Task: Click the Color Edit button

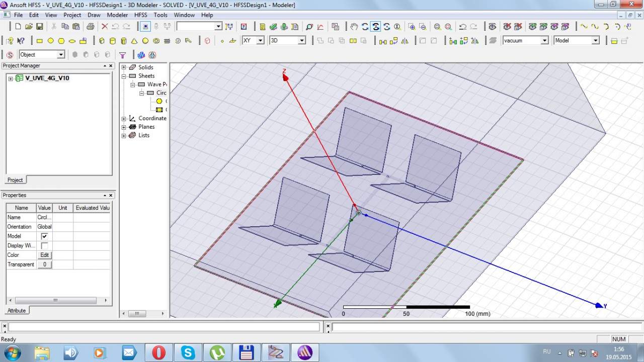Action: click(44, 255)
